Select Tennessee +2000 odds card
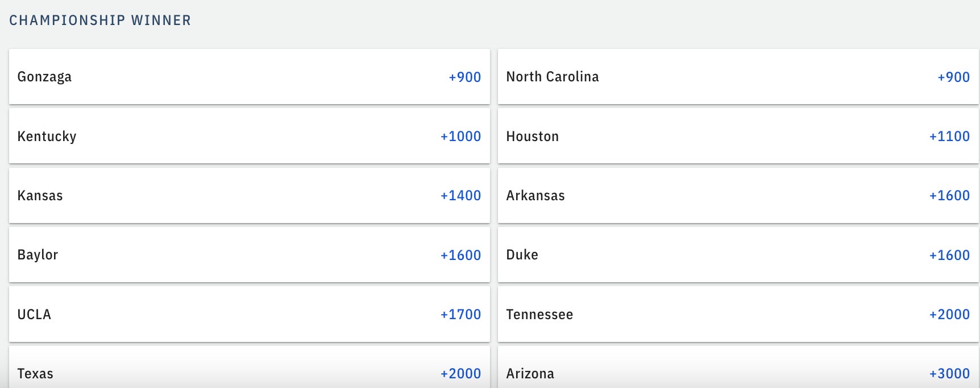The image size is (980, 388). 738,314
